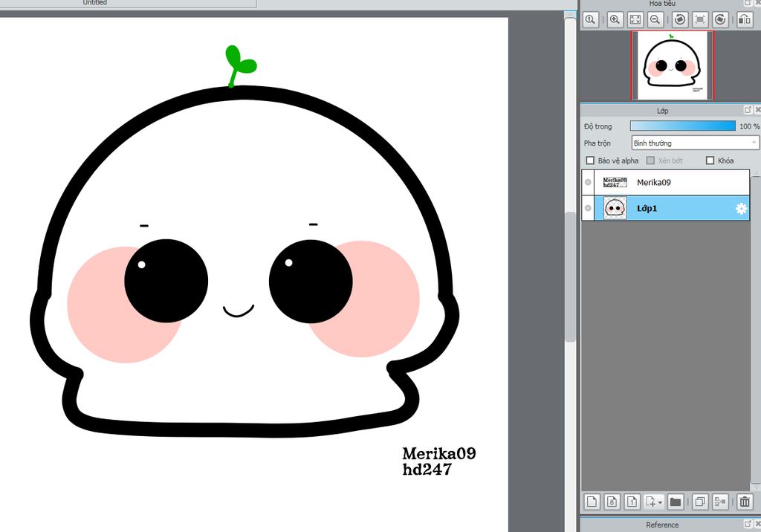Duplicate the selected layer

[700, 502]
